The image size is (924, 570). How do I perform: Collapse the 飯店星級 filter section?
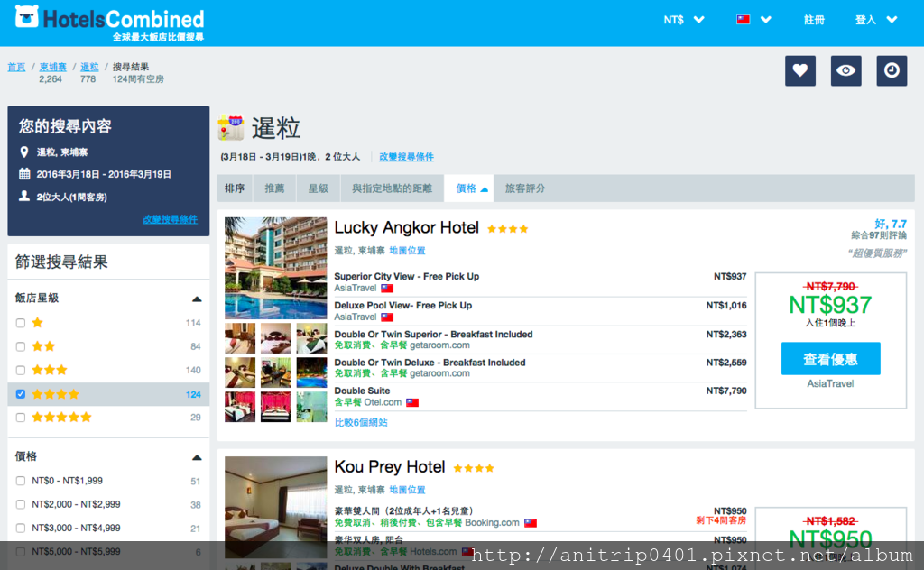[197, 299]
